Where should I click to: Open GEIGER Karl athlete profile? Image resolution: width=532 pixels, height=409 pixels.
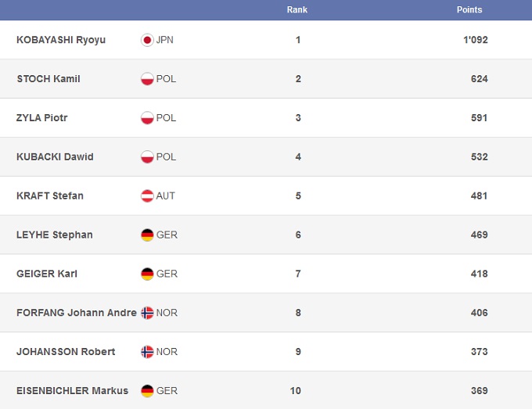46,274
